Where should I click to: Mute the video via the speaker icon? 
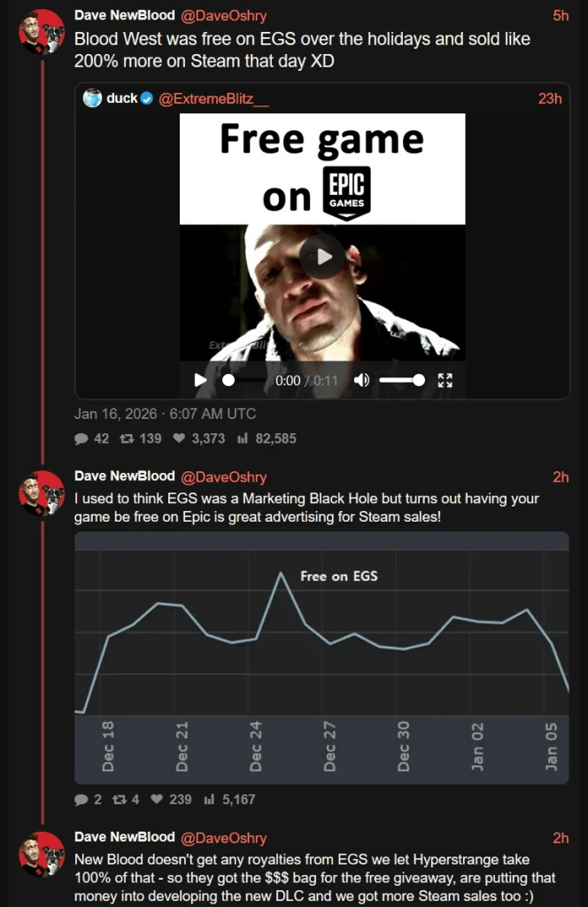361,380
